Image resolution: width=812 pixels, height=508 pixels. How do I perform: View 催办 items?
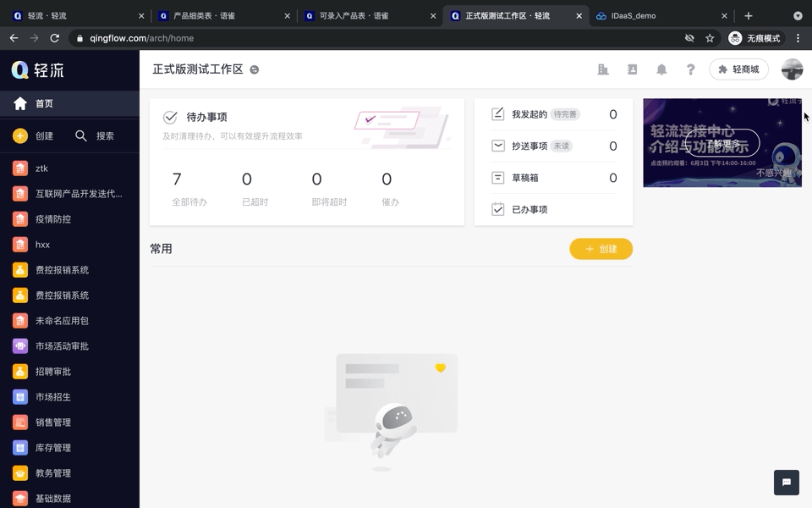click(390, 189)
